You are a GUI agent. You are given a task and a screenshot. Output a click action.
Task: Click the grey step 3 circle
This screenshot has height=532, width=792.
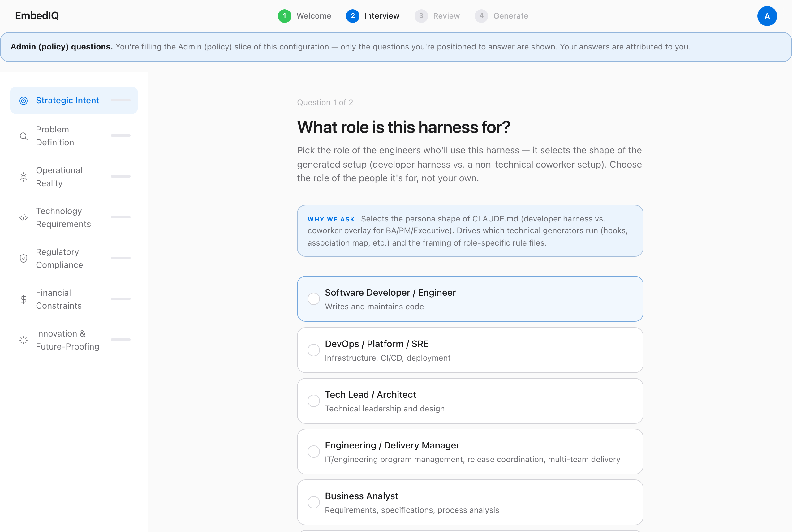(421, 16)
